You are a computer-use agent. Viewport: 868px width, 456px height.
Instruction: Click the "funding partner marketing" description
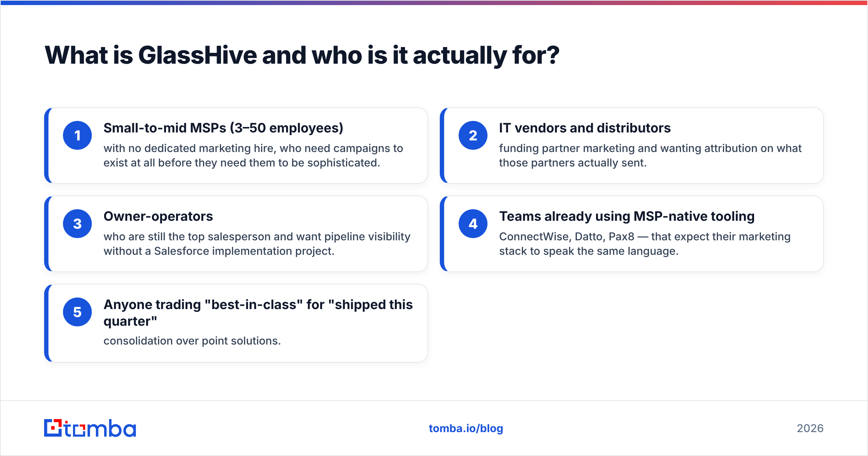[650, 156]
